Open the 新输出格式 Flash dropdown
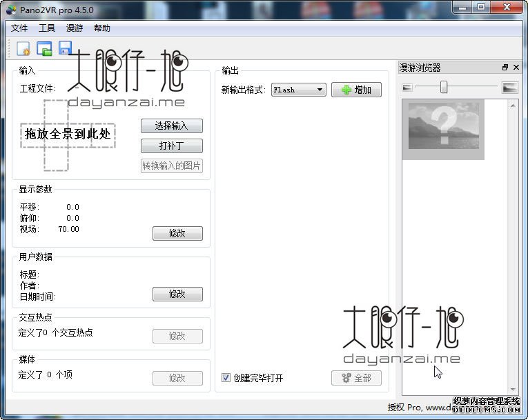The height and width of the screenshot is (420, 528). [x=299, y=90]
